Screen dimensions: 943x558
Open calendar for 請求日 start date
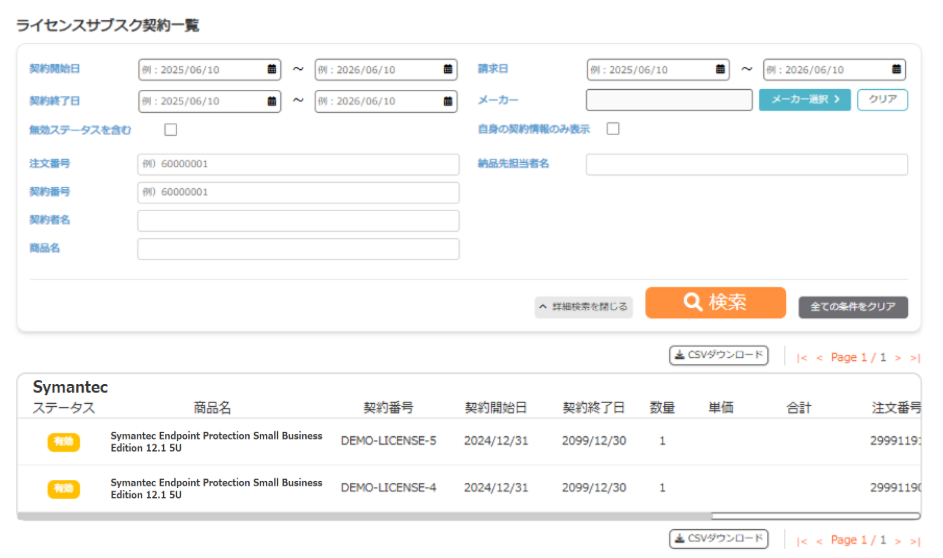coord(720,69)
